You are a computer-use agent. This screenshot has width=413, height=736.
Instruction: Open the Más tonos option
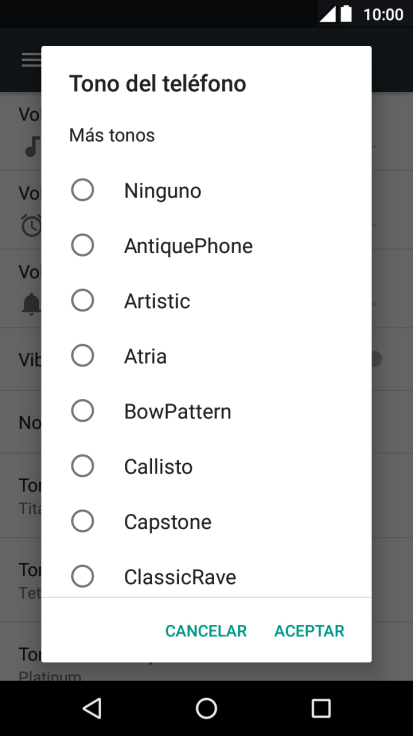112,135
